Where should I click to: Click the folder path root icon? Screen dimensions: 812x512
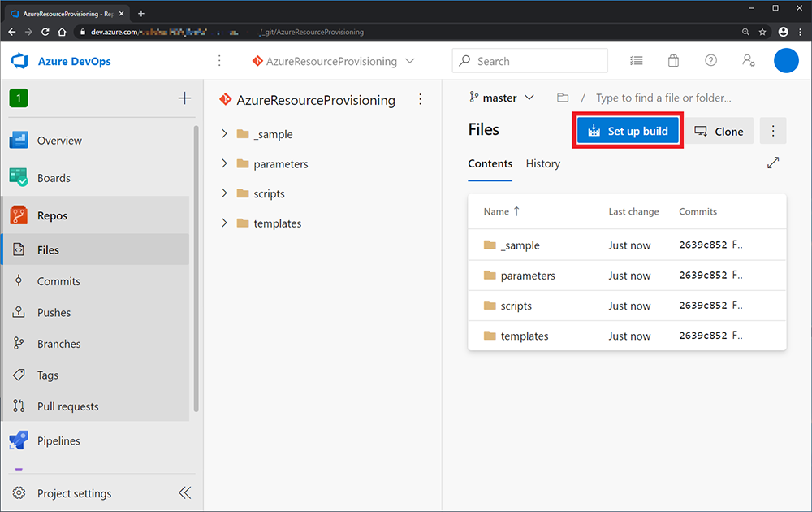(563, 98)
